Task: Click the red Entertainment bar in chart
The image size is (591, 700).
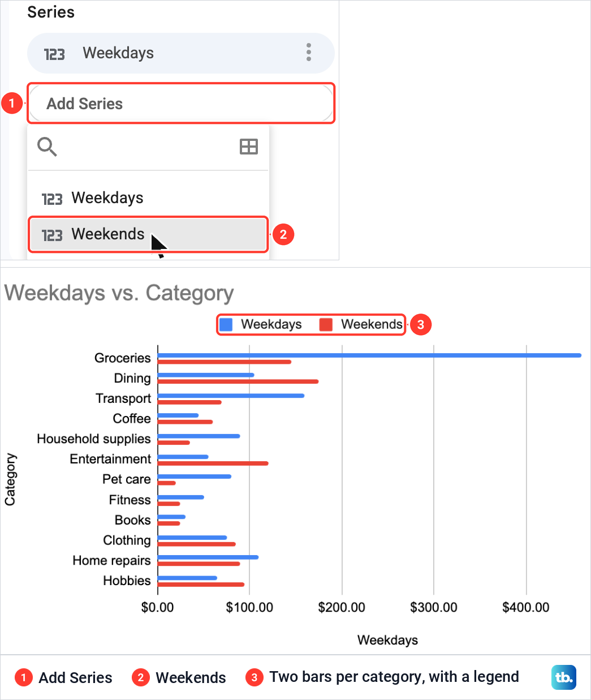Action: point(213,463)
